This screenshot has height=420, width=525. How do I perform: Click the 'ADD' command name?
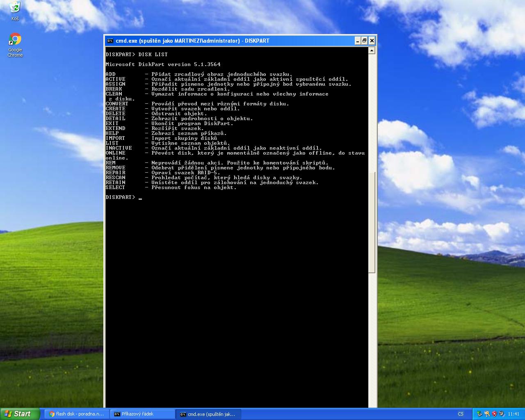pos(111,74)
